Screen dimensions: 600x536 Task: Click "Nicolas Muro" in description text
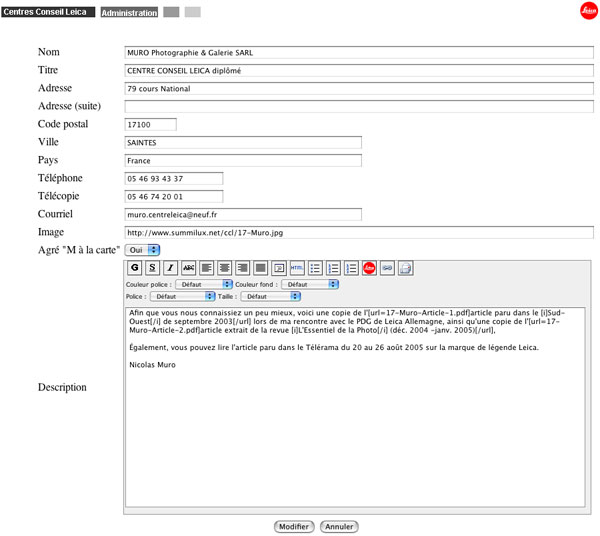[152, 365]
